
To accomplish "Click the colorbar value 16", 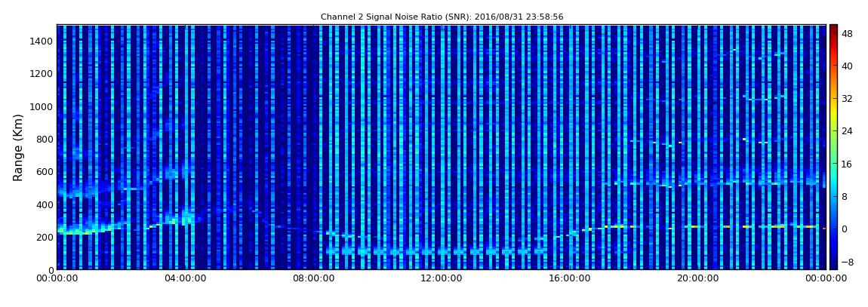I will (847, 164).
